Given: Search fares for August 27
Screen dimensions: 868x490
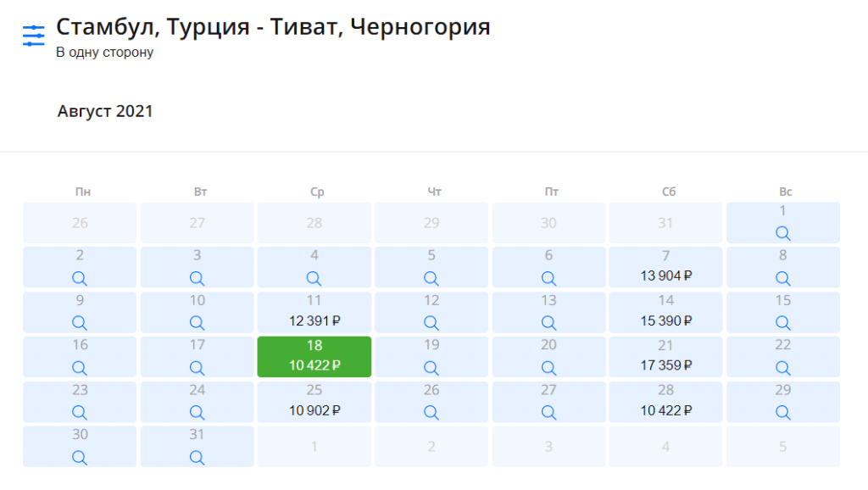Looking at the screenshot, I should pyautogui.click(x=548, y=413).
